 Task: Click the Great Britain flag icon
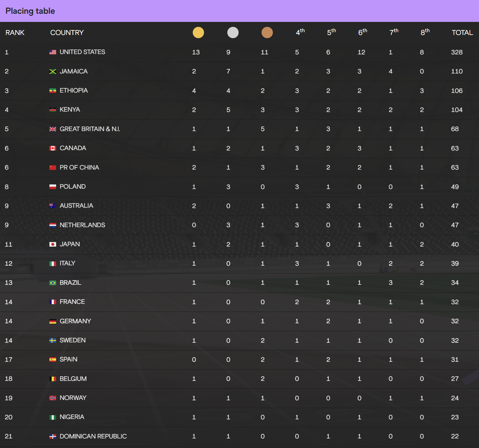coord(53,129)
